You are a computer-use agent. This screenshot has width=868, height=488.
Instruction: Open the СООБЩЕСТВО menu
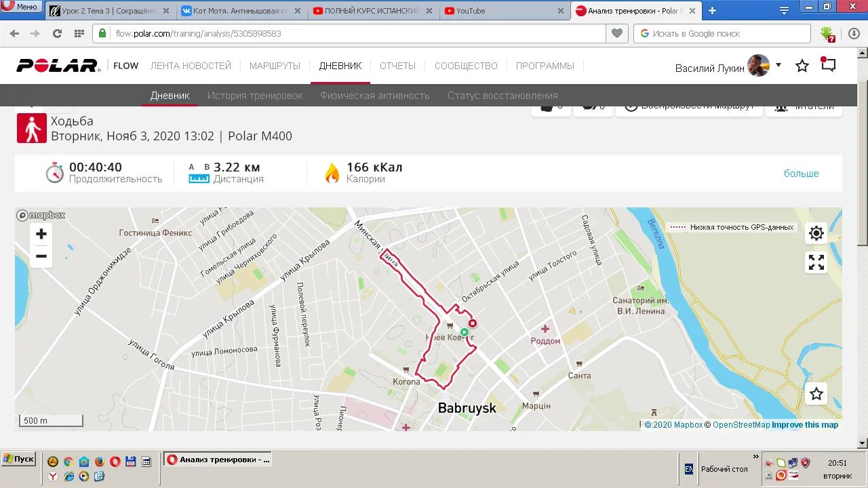click(x=466, y=66)
